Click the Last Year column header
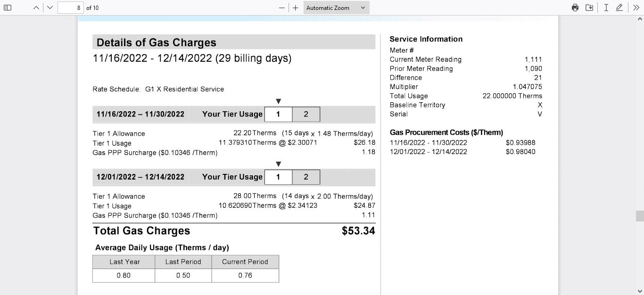The image size is (644, 295). tap(124, 262)
